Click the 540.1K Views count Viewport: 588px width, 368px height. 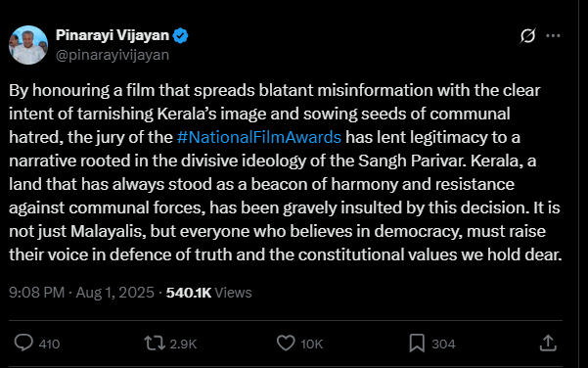click(x=208, y=293)
